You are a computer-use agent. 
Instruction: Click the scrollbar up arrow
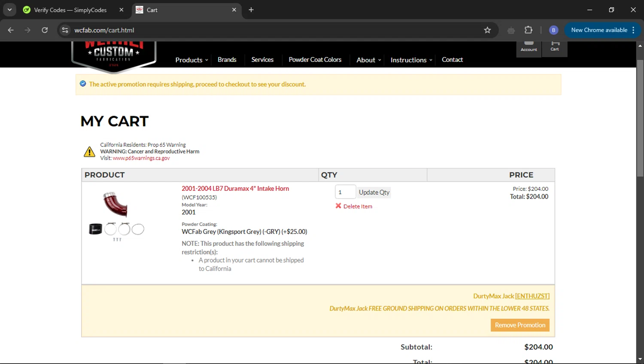point(640,46)
